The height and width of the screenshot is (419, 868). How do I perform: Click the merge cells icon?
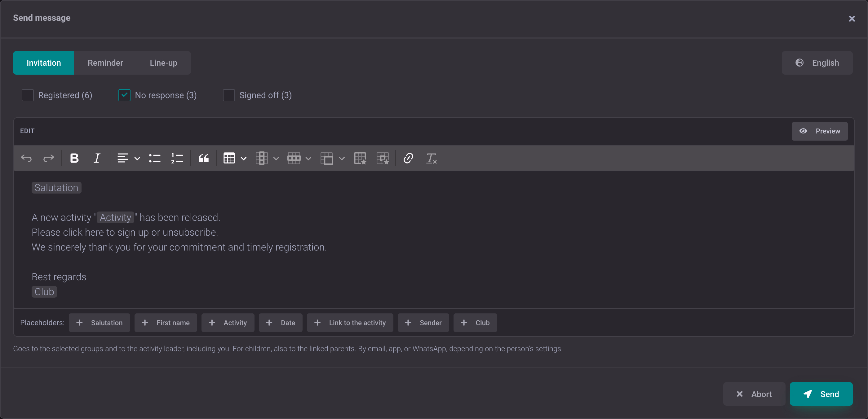pos(327,158)
